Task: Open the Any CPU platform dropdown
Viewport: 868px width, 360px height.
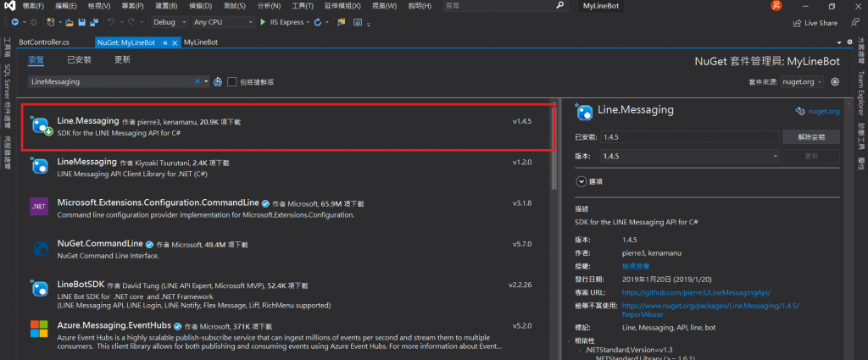Action: pyautogui.click(x=223, y=22)
